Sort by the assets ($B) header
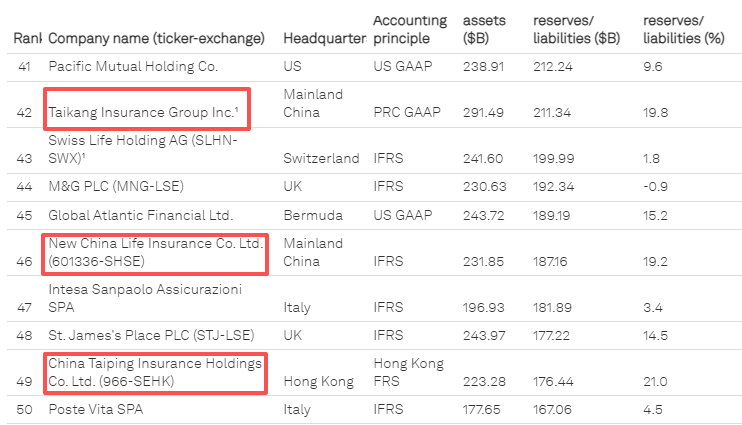The width and height of the screenshot is (742, 425). [484, 29]
